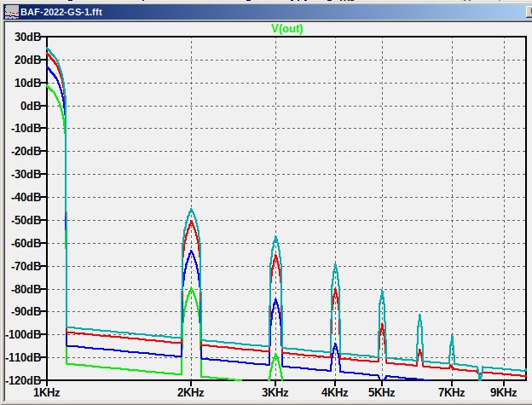Click the -40dB vertical axis label
This screenshot has height=405, width=532.
point(26,197)
